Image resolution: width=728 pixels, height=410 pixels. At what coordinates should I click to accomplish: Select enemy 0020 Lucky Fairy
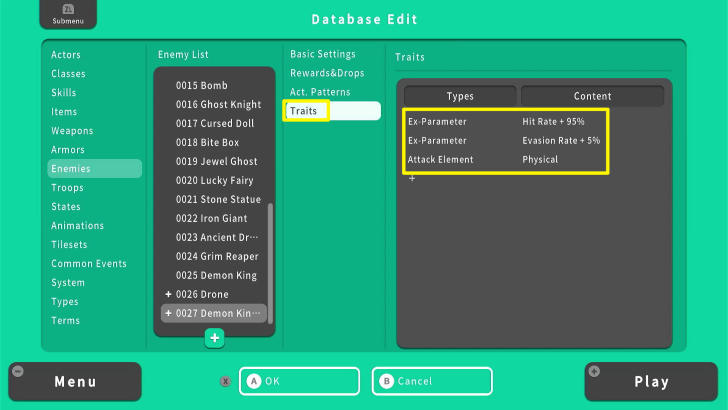pyautogui.click(x=214, y=181)
